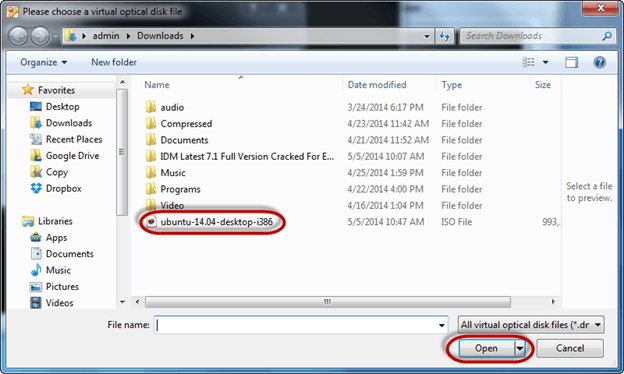
Task: Click the sidebar vertical scrollbar thumb
Action: (122, 152)
